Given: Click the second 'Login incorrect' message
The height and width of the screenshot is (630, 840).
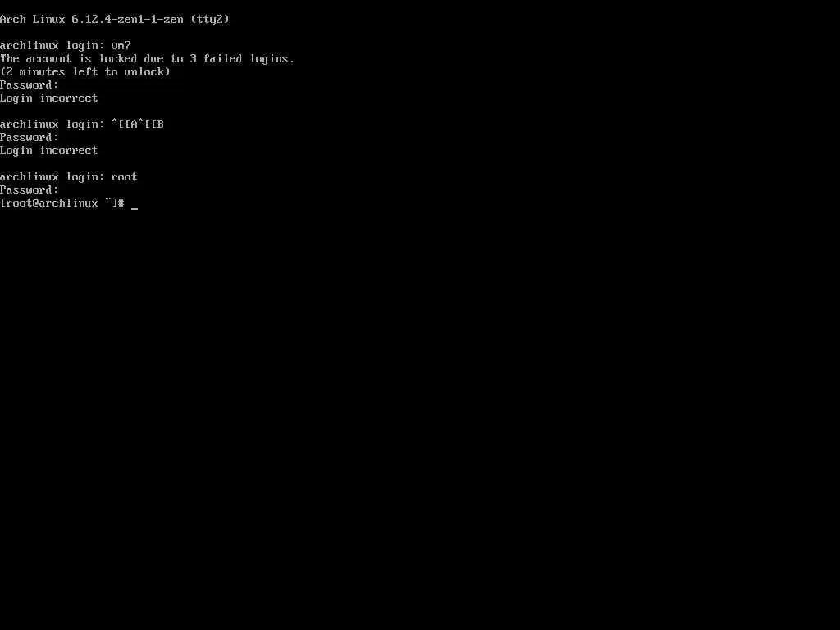Looking at the screenshot, I should [48, 151].
